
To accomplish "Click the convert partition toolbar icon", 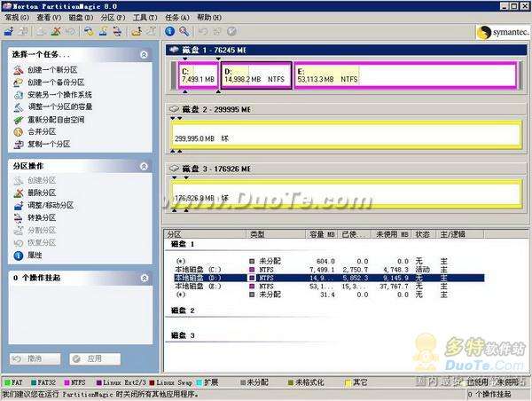I will click(x=117, y=31).
